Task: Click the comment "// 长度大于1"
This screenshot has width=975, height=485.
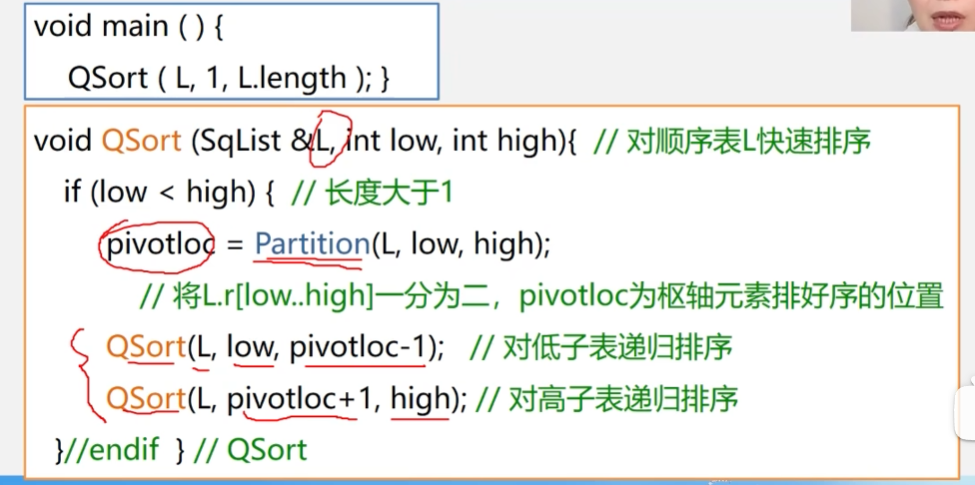Action: tap(372, 194)
